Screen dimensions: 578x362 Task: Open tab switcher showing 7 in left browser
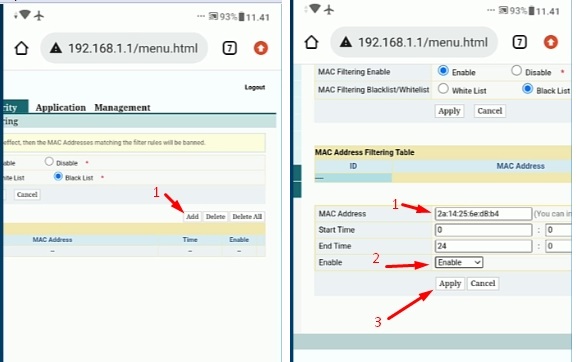pyautogui.click(x=229, y=48)
